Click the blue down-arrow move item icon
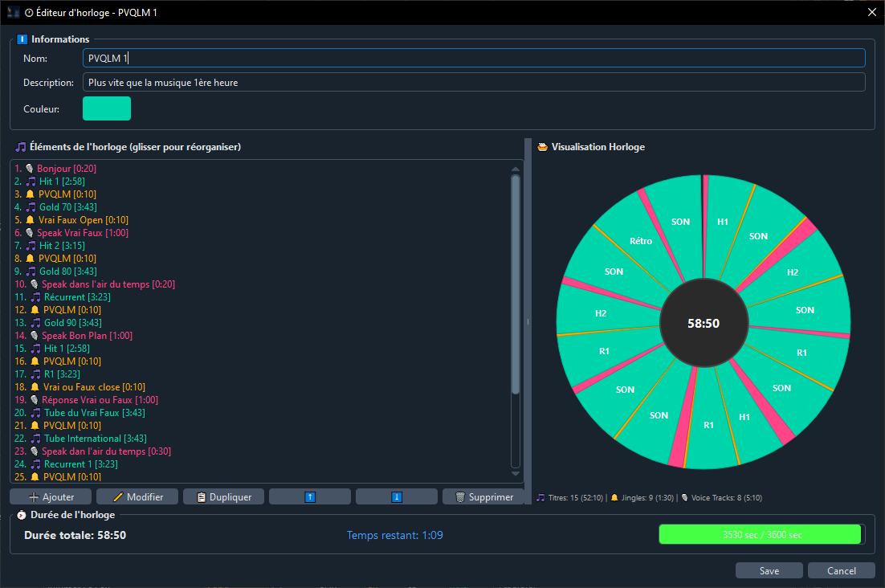Screen dimensions: 885x588 coord(396,496)
